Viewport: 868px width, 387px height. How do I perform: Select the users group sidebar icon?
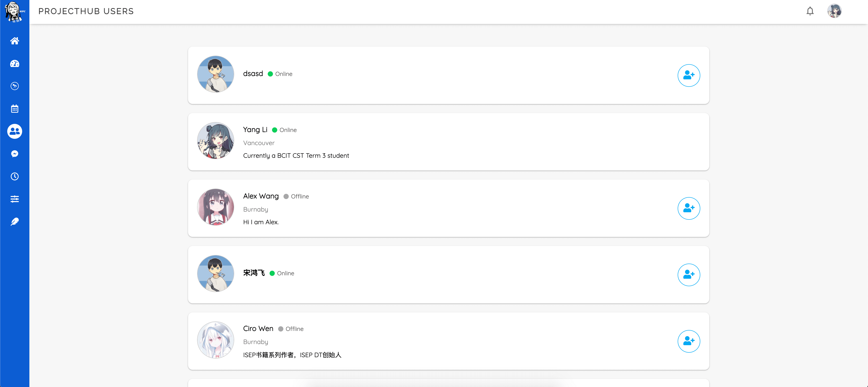(x=14, y=131)
